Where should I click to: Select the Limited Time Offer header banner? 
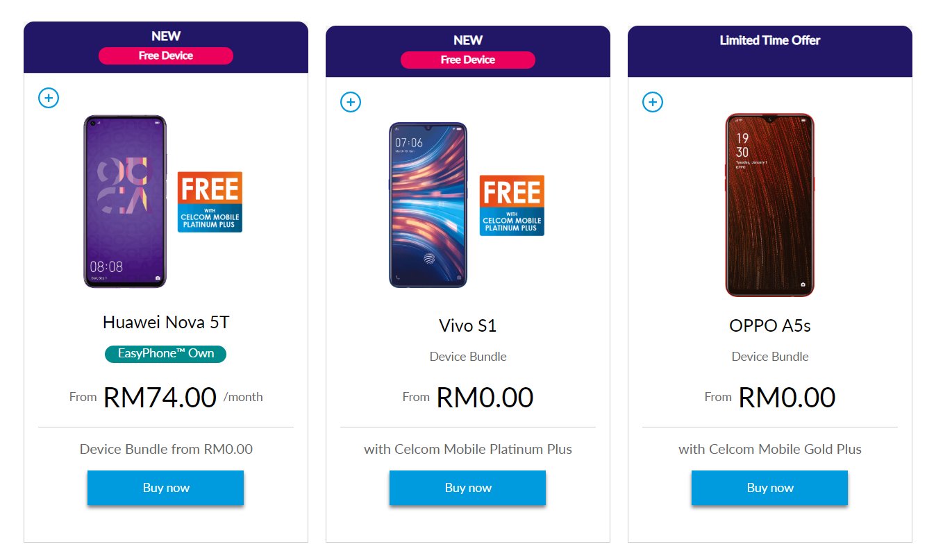coord(769,40)
